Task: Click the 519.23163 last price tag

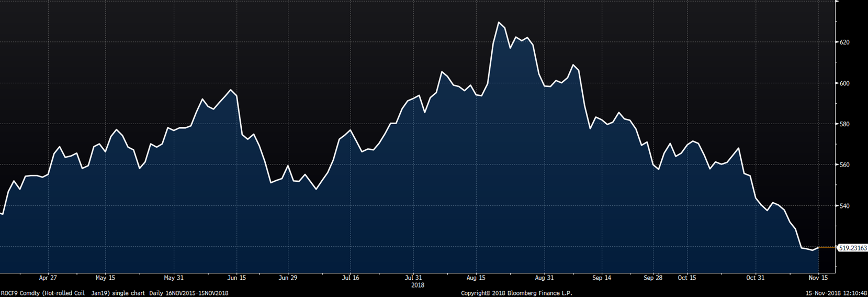Action: [x=852, y=248]
